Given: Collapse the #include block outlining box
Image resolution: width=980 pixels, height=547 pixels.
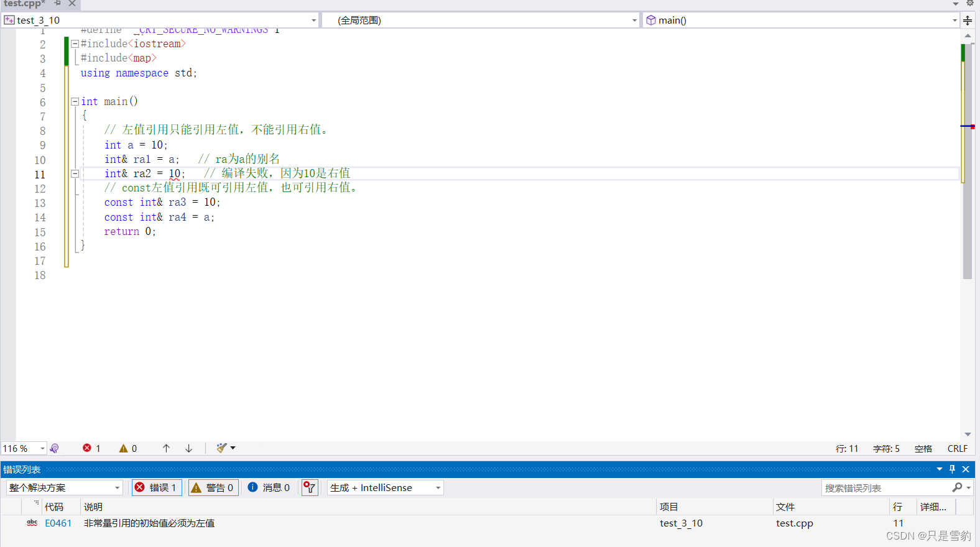Looking at the screenshot, I should (75, 44).
